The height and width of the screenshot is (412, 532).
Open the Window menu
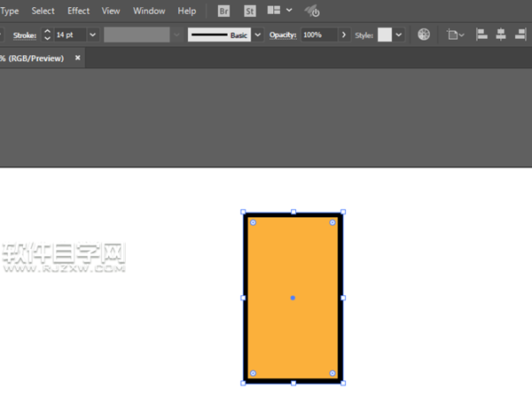149,12
